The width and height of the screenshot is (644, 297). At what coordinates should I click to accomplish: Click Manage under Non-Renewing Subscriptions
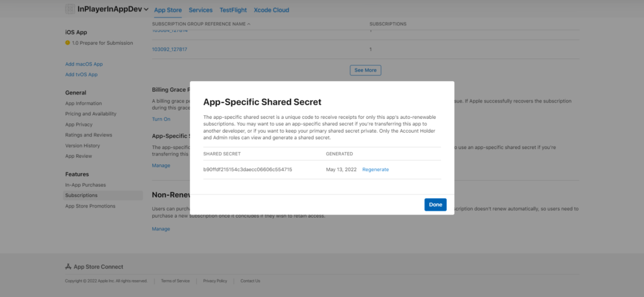[161, 229]
